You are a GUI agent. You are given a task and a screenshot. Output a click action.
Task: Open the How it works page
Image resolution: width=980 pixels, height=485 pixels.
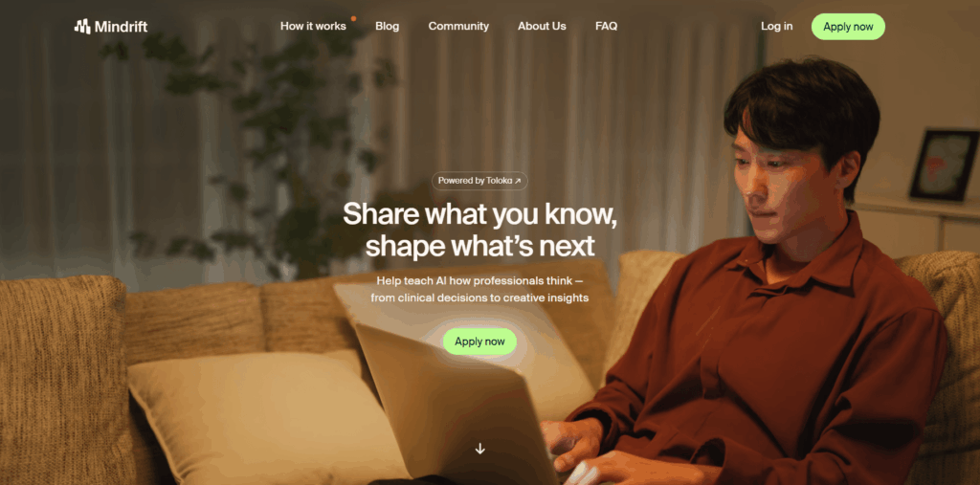pyautogui.click(x=313, y=26)
